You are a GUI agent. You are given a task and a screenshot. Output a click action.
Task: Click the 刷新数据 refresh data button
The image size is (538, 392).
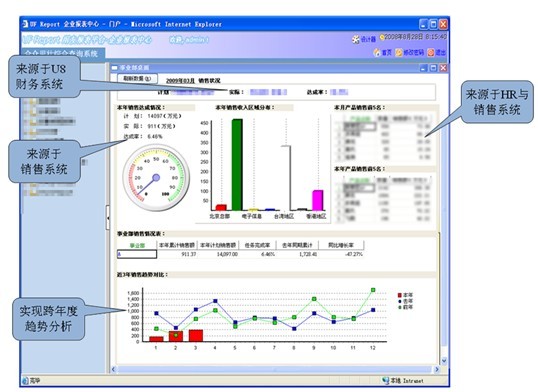[x=137, y=79]
